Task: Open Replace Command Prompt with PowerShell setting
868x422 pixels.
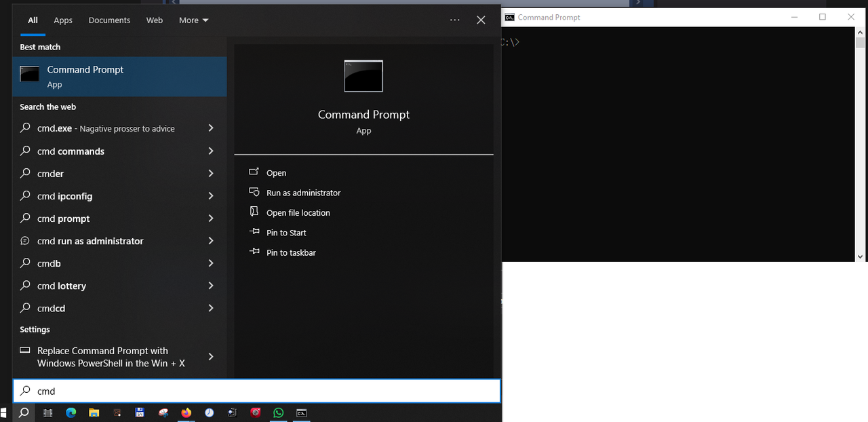Action: [119, 356]
